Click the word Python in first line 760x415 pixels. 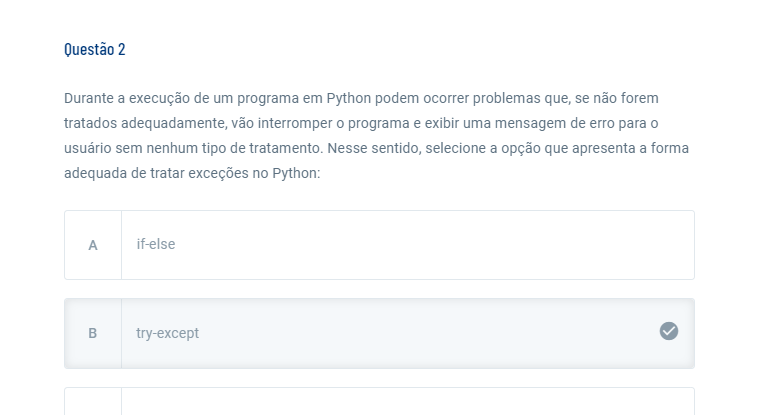point(348,98)
